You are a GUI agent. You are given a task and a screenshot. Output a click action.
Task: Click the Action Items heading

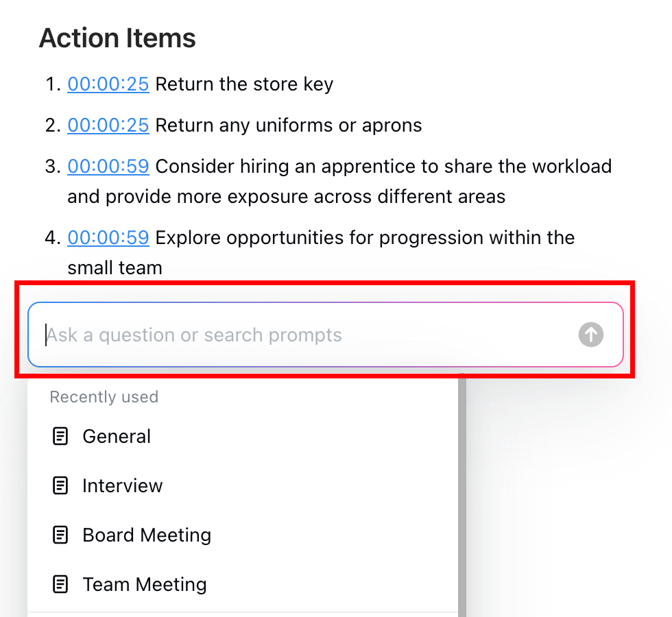coord(117,38)
